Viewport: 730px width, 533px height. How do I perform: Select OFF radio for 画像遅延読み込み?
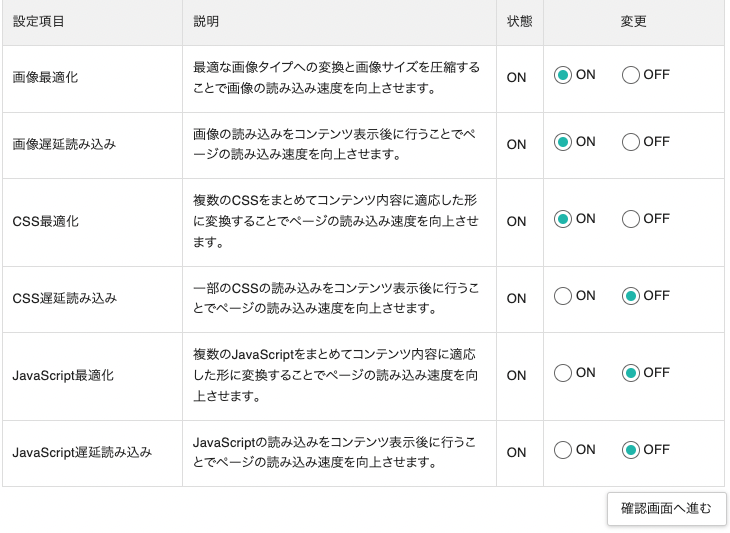pyautogui.click(x=630, y=142)
